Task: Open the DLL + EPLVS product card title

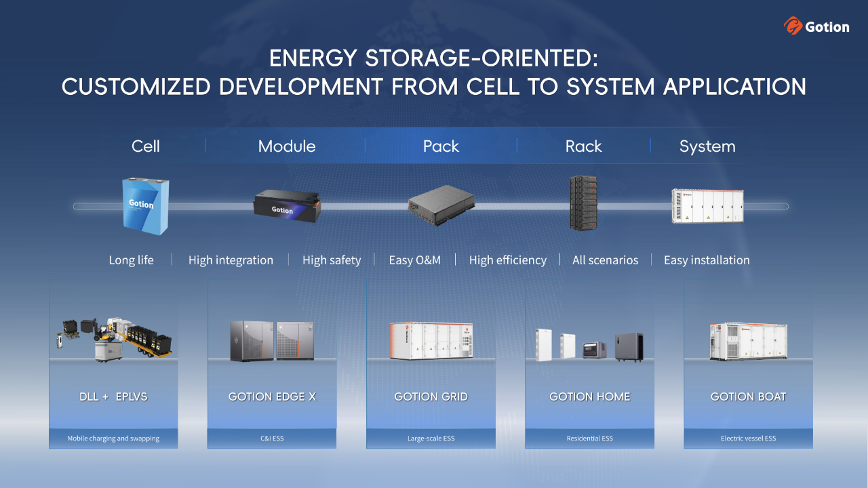Action: click(x=113, y=396)
